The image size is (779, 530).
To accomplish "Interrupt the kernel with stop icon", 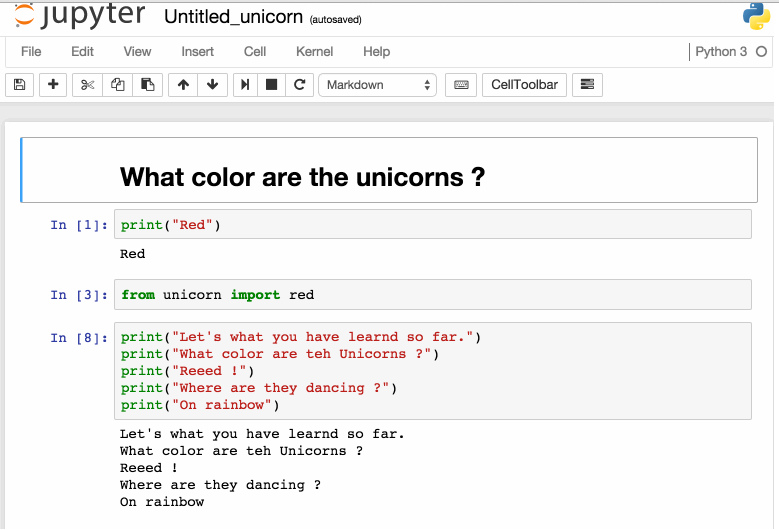I will [271, 85].
